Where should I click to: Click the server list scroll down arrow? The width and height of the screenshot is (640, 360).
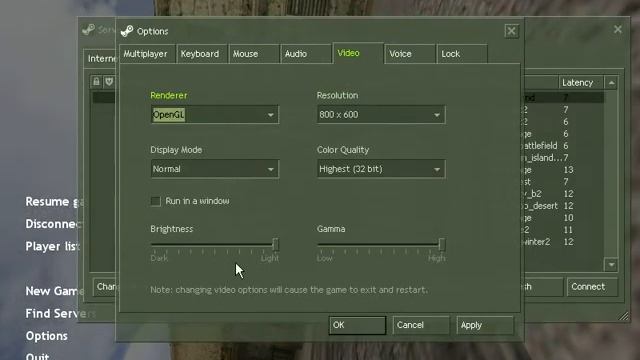click(611, 265)
